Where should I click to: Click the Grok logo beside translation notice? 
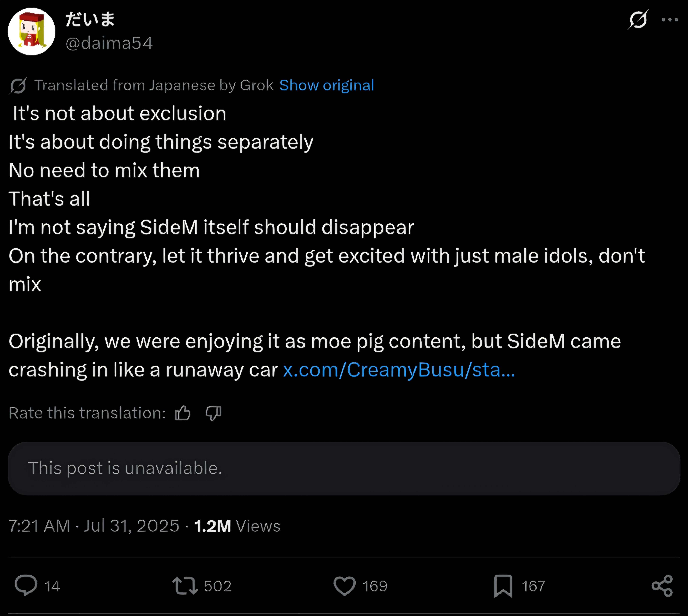pos(18,86)
